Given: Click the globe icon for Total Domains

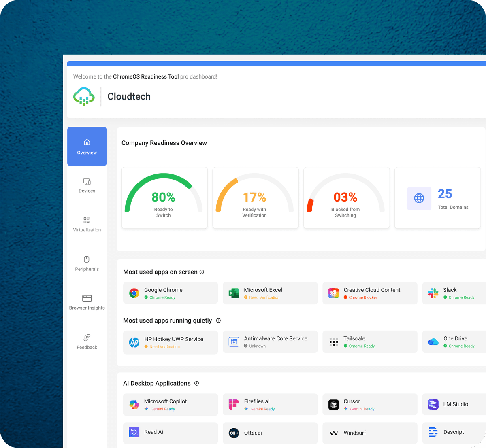Looking at the screenshot, I should [x=419, y=198].
